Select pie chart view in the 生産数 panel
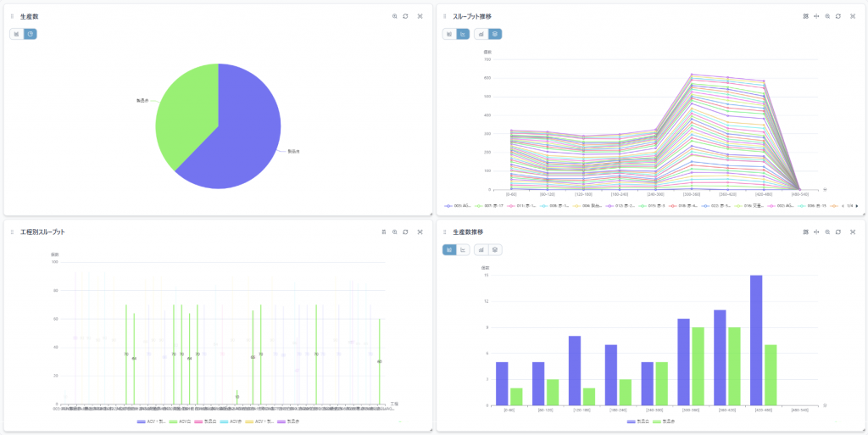 [31, 34]
